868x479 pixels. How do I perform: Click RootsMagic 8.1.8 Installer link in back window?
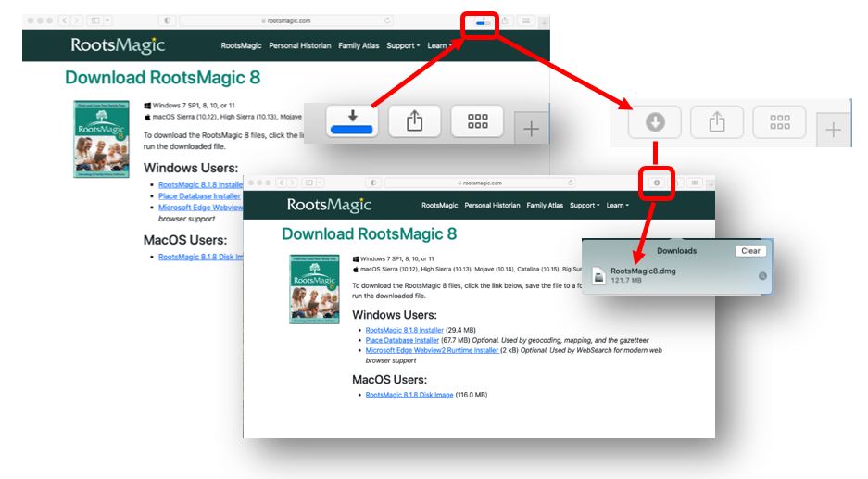point(200,185)
